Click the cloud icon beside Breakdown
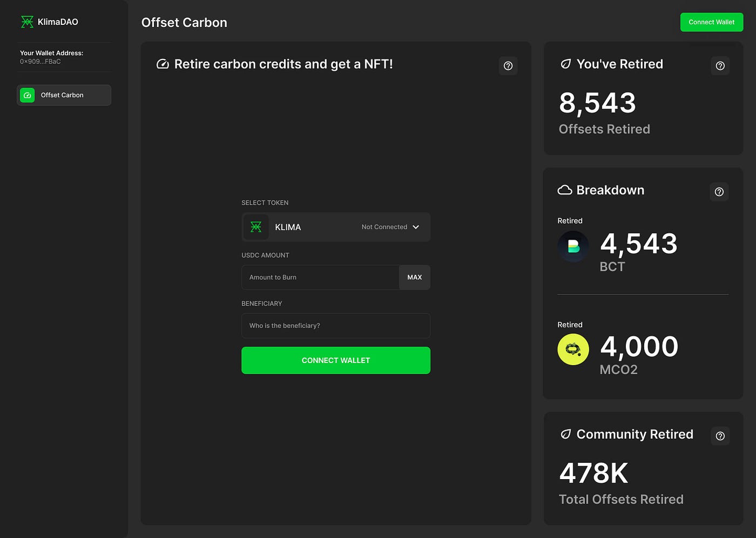Image resolution: width=756 pixels, height=538 pixels. click(x=564, y=190)
